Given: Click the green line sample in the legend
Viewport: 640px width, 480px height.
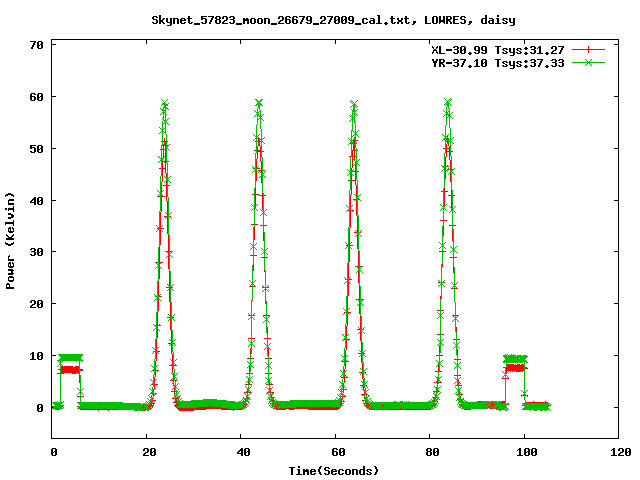Looking at the screenshot, I should 588,62.
